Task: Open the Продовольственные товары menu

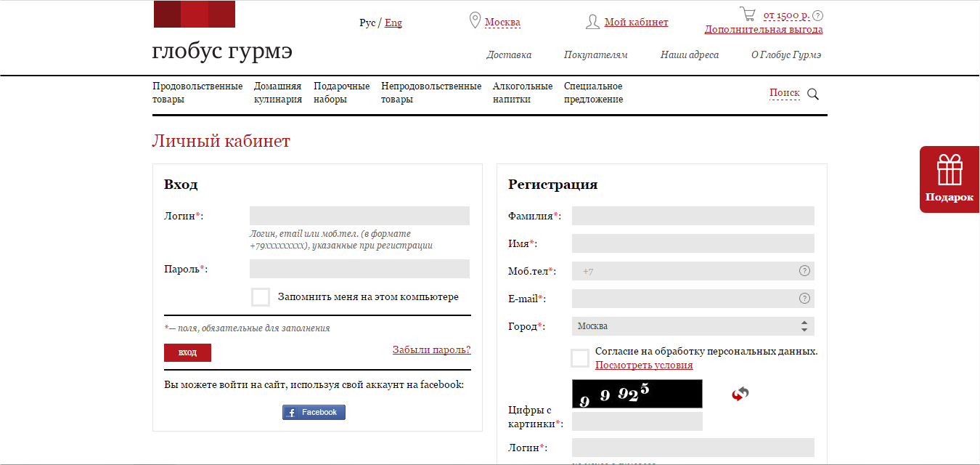Action: [x=197, y=93]
